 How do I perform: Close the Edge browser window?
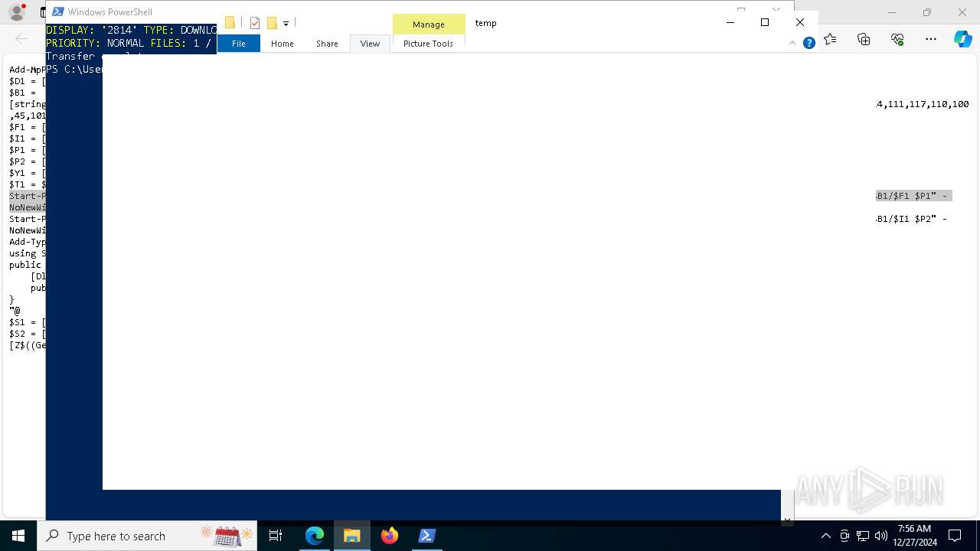pyautogui.click(x=962, y=12)
